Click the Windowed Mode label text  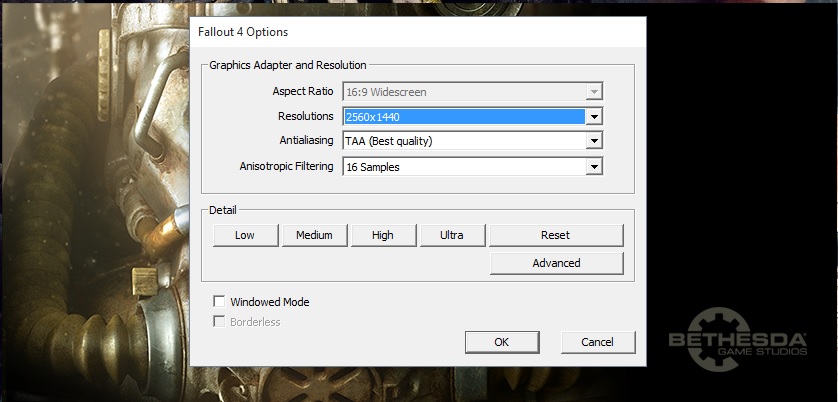270,302
